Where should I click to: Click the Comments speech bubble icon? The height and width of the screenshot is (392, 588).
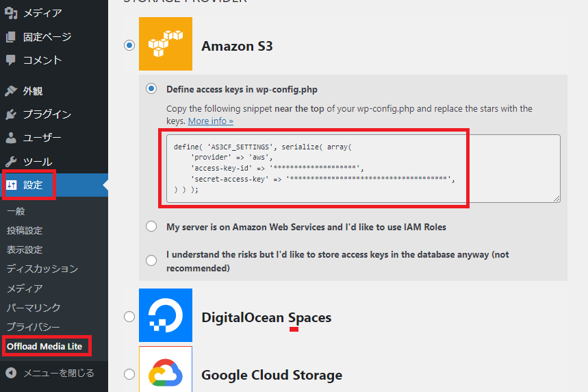click(11, 60)
